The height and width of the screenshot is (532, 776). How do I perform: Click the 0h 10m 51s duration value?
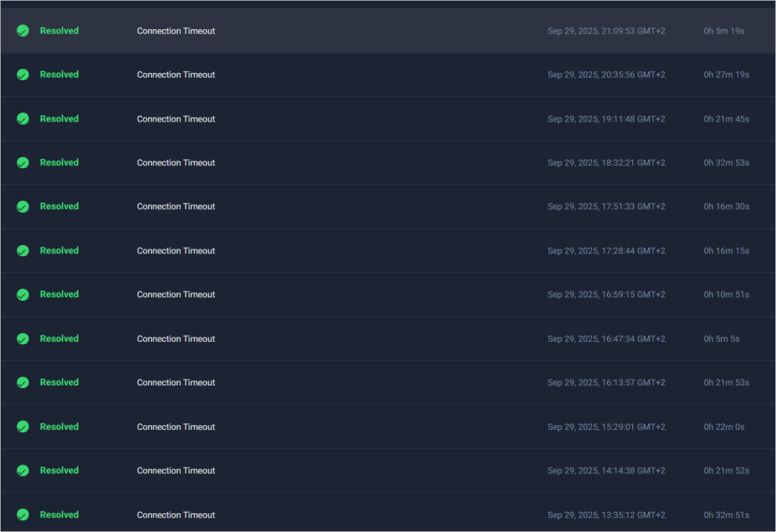[x=726, y=294]
